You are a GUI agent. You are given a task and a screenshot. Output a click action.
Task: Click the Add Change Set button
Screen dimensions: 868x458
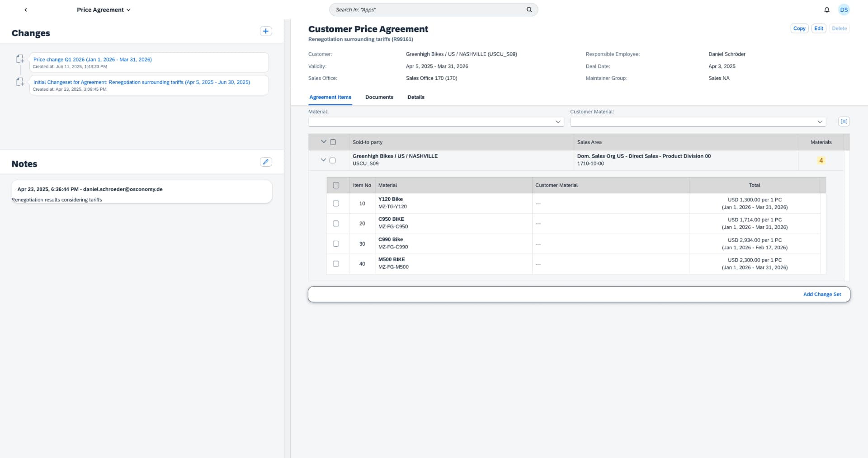coord(822,294)
